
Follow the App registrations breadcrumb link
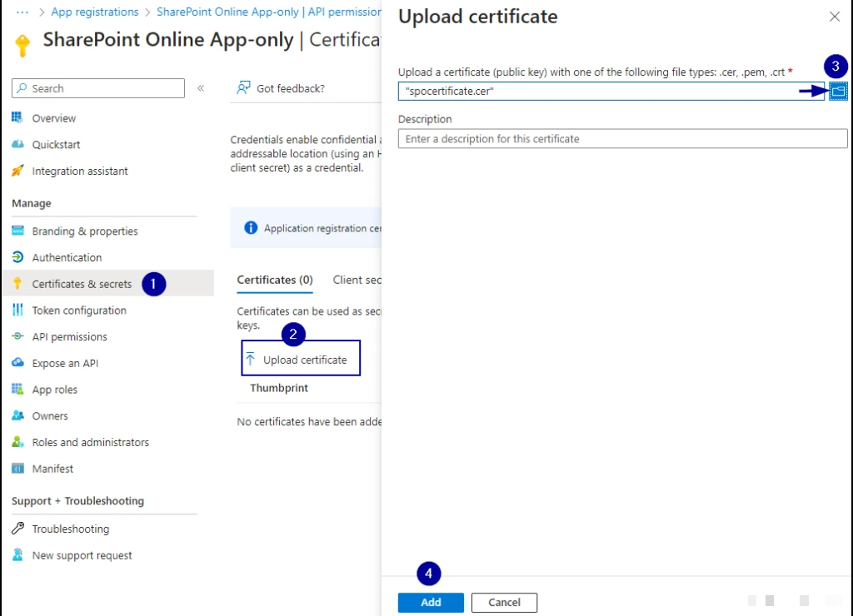click(95, 12)
